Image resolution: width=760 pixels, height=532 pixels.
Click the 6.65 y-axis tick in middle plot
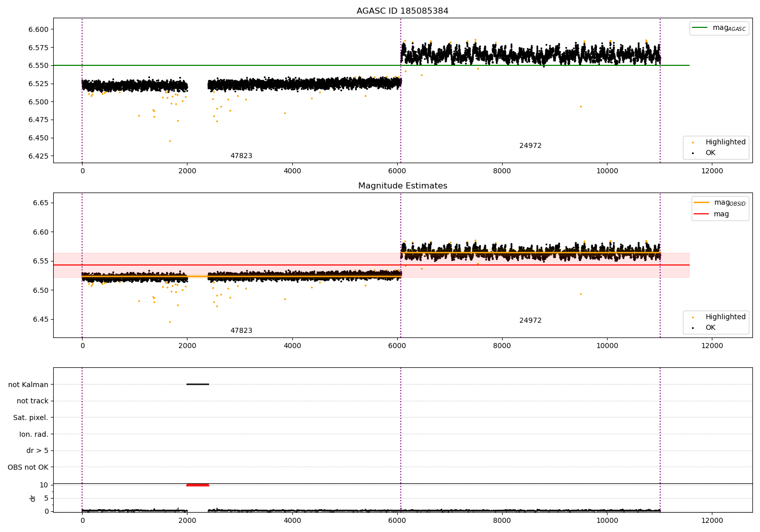[x=40, y=203]
